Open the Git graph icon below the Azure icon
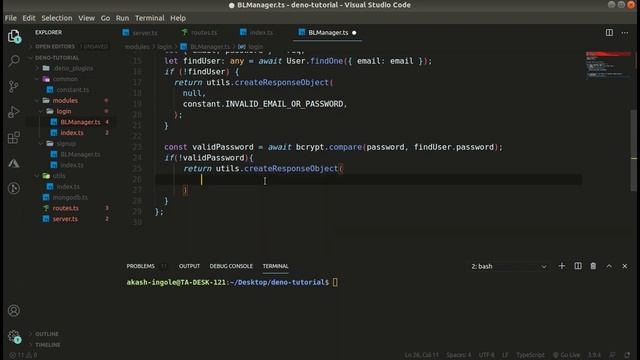This screenshot has width=640, height=360. [14, 188]
